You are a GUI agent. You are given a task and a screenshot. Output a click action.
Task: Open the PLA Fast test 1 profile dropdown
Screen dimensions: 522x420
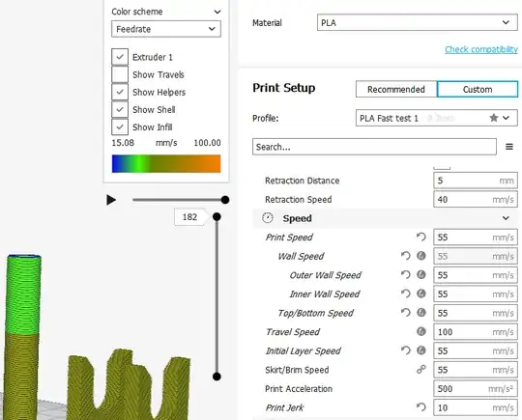[x=437, y=118]
